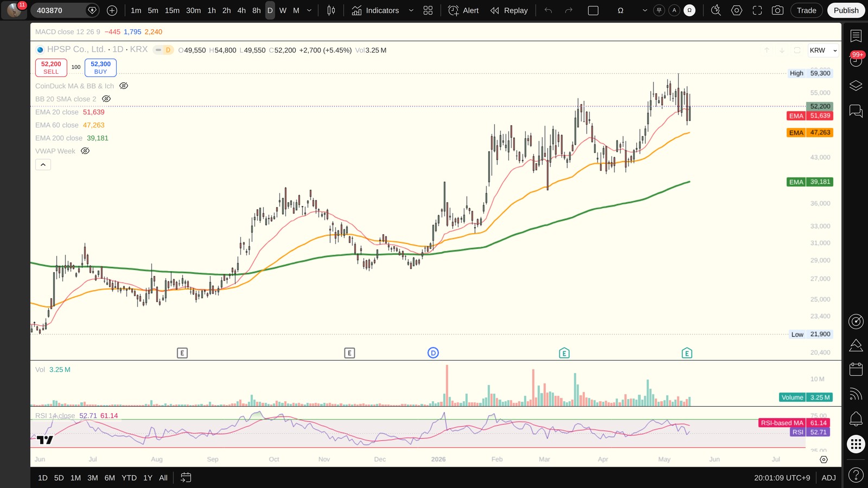Toggle the layout rectangle option
868x488 pixels.
click(x=593, y=10)
